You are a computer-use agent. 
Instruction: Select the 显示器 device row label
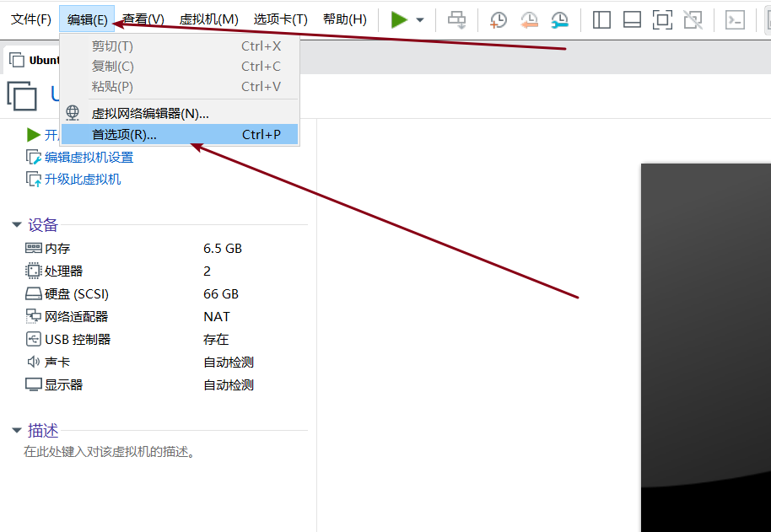[63, 384]
